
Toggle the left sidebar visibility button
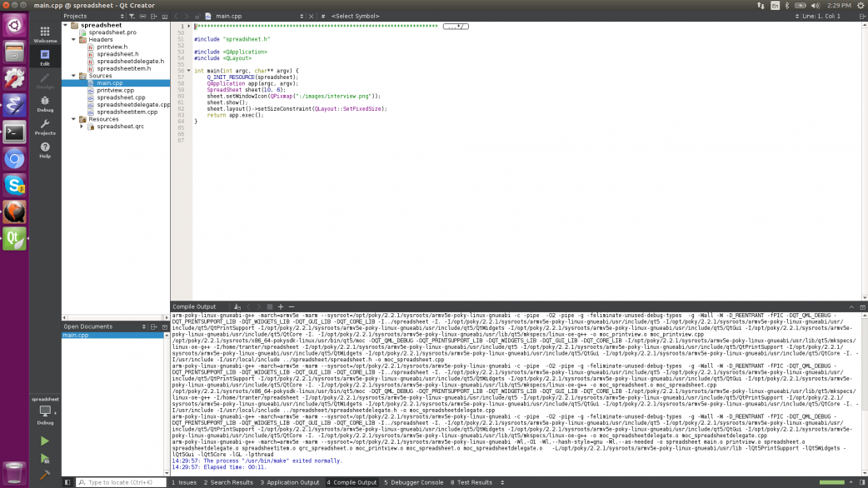(68, 482)
